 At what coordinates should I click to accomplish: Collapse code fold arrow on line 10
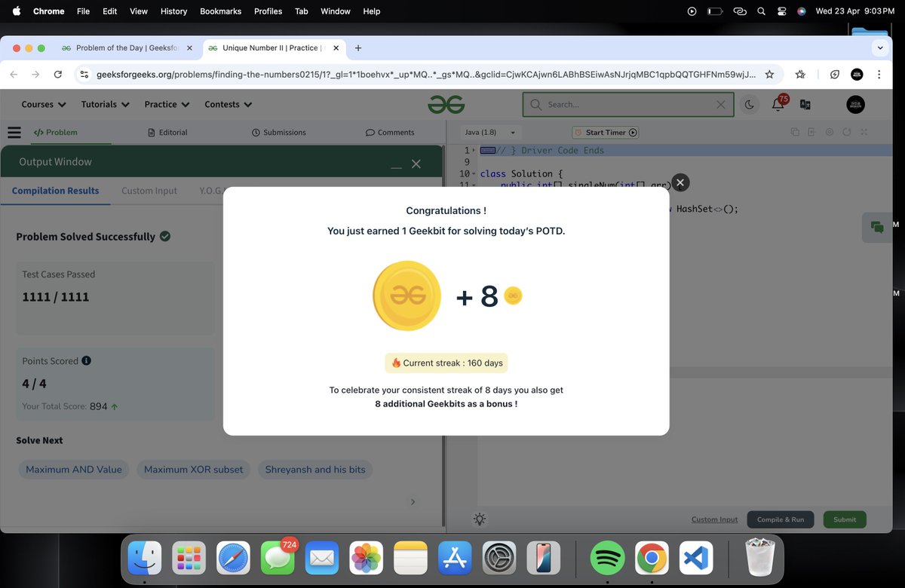tap(473, 174)
